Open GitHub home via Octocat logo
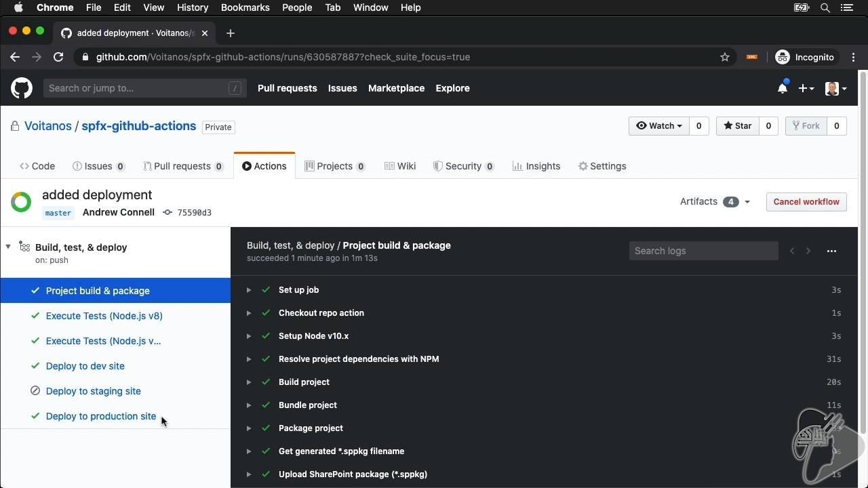This screenshot has width=868, height=488. click(22, 88)
